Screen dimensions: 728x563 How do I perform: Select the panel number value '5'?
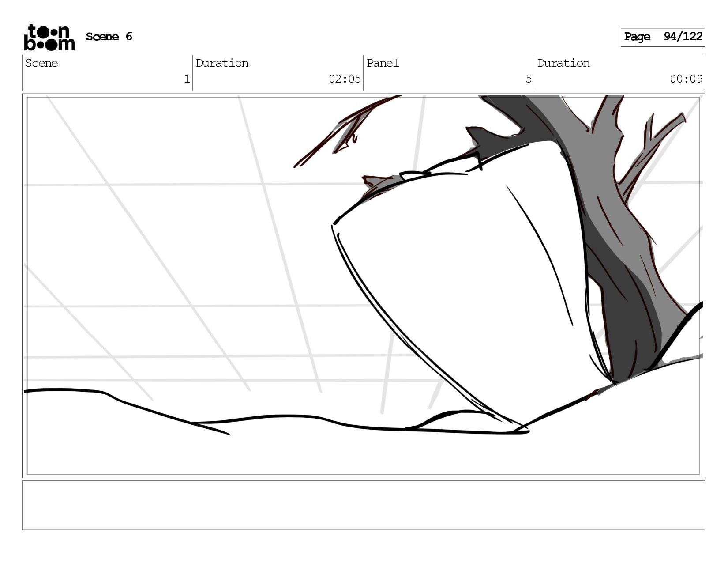coord(529,79)
